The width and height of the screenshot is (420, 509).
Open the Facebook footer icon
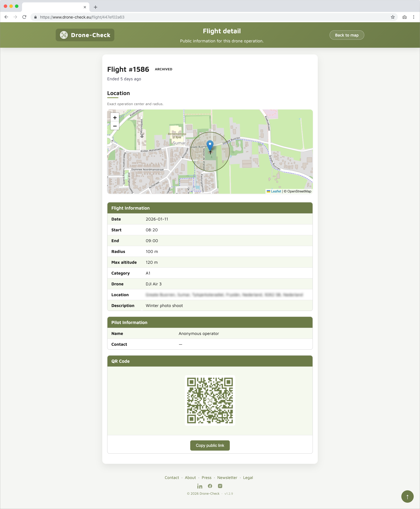pyautogui.click(x=210, y=486)
